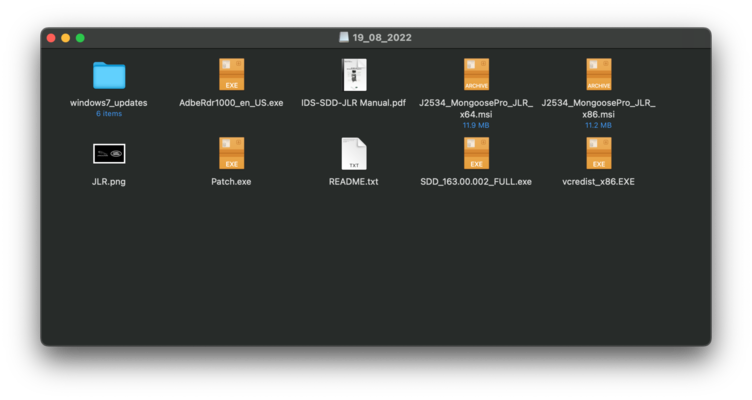Minimize the window with the yellow button
Screen dimensions: 752x400
pos(66,38)
